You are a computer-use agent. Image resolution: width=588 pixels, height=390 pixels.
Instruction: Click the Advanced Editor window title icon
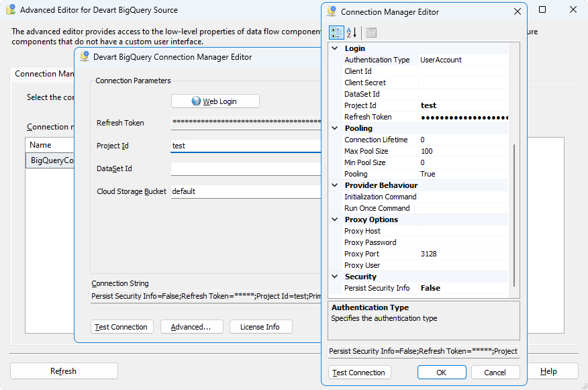11,10
